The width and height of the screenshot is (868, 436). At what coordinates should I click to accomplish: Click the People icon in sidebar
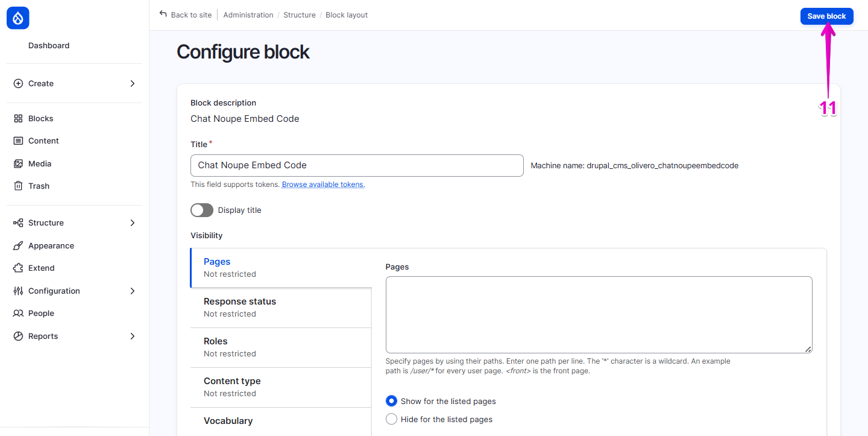[x=18, y=313]
